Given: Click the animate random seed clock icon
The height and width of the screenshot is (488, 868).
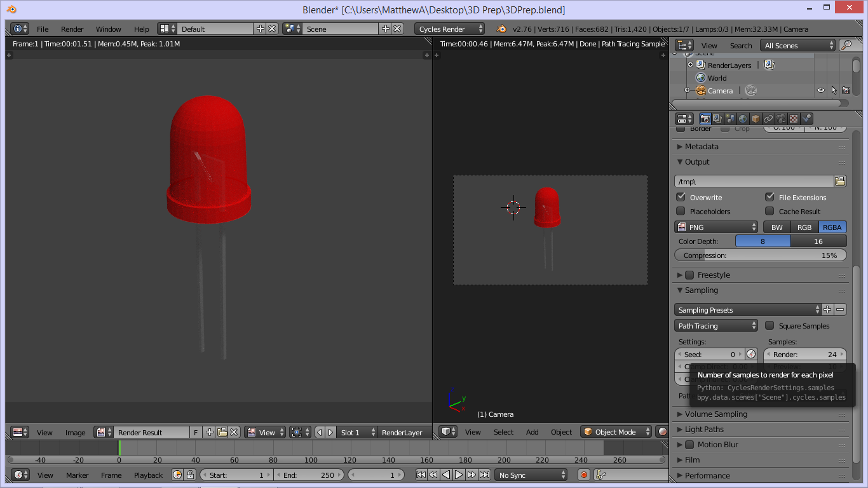Looking at the screenshot, I should (x=752, y=354).
